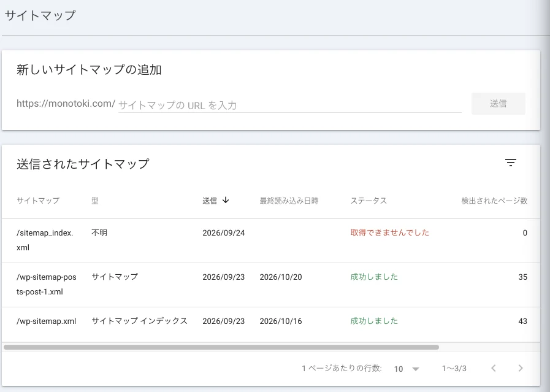This screenshot has width=550, height=392.
Task: Sort by 型 column header
Action: [x=95, y=201]
